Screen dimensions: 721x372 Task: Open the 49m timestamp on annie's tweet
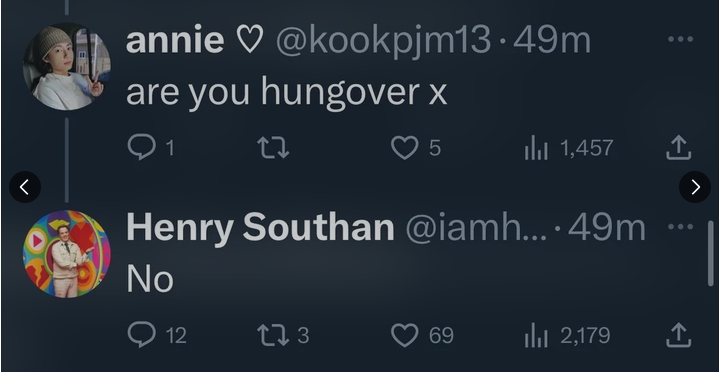552,40
